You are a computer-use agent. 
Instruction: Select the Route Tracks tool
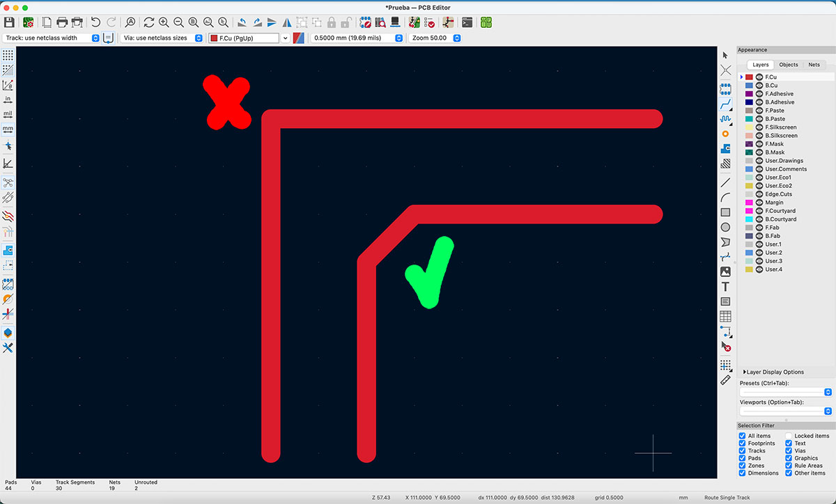(725, 103)
